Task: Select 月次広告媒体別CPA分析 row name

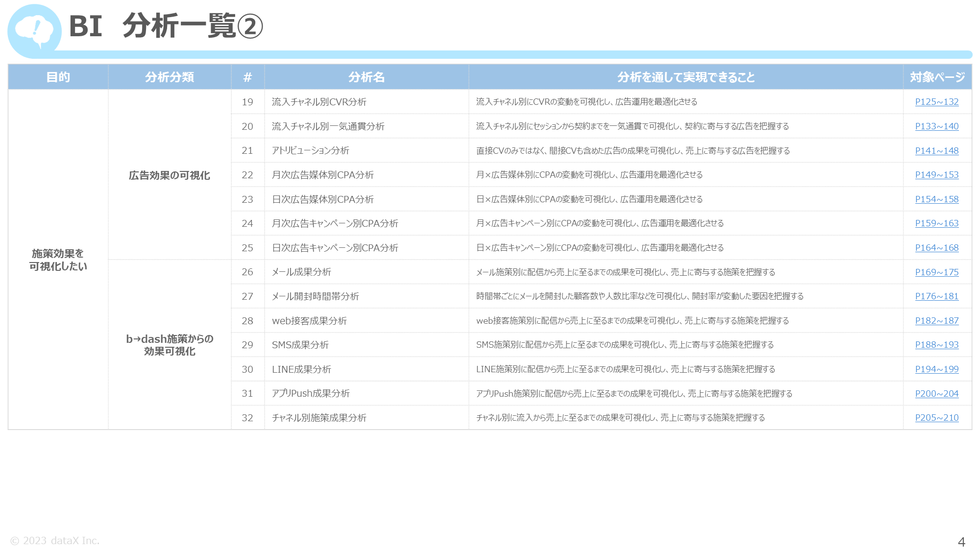Action: point(323,175)
